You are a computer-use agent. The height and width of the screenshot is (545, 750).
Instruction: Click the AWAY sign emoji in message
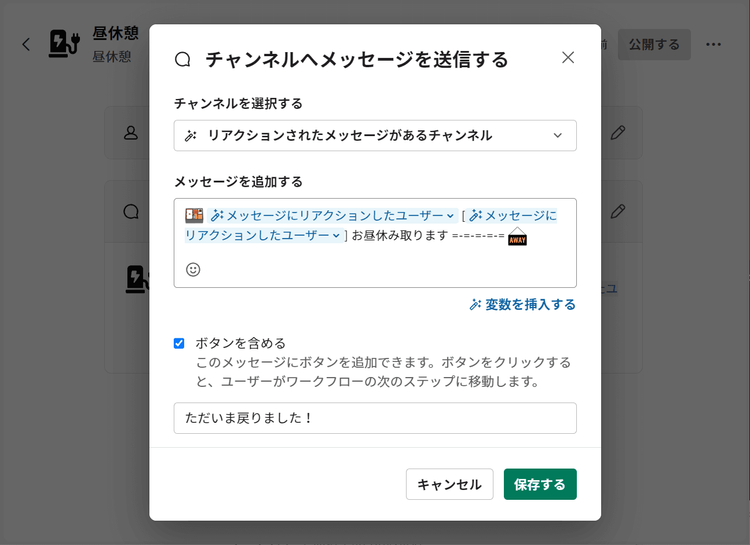tap(517, 236)
